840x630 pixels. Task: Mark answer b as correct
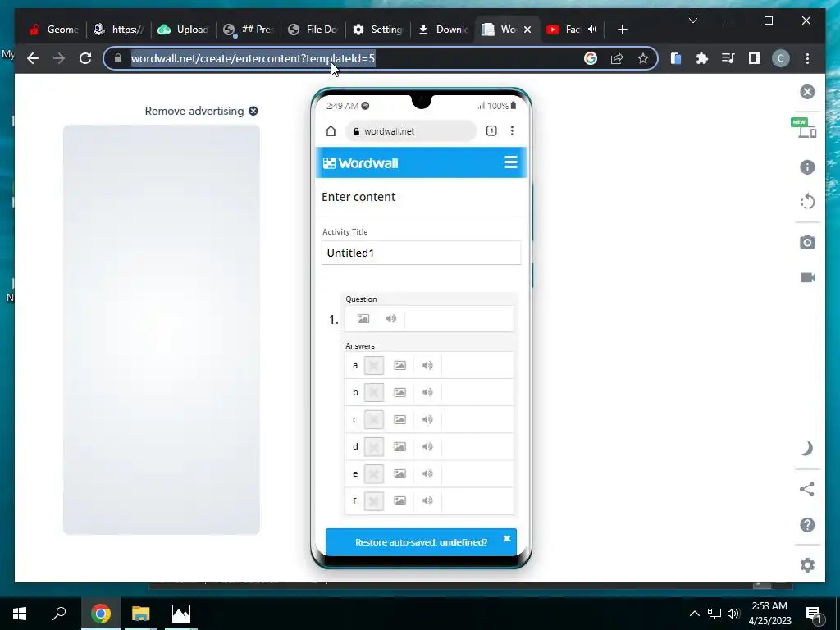coord(374,392)
